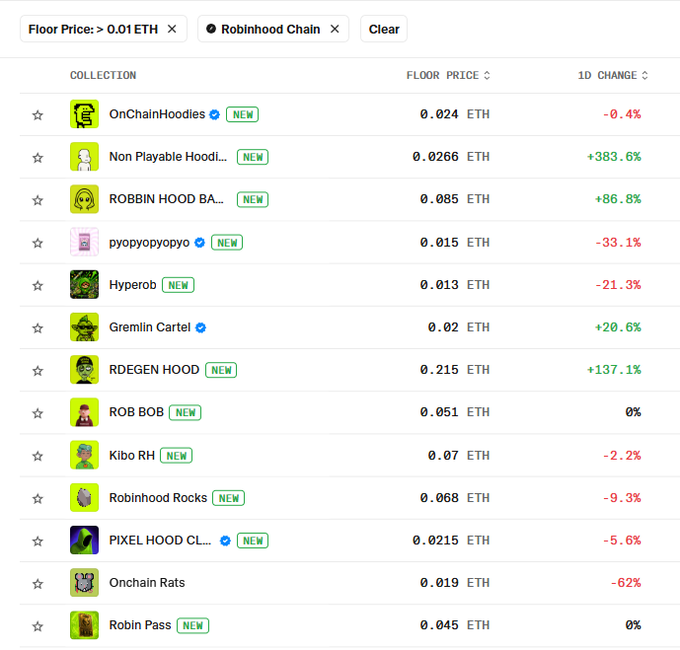Click the -33.1% change value

pos(618,242)
